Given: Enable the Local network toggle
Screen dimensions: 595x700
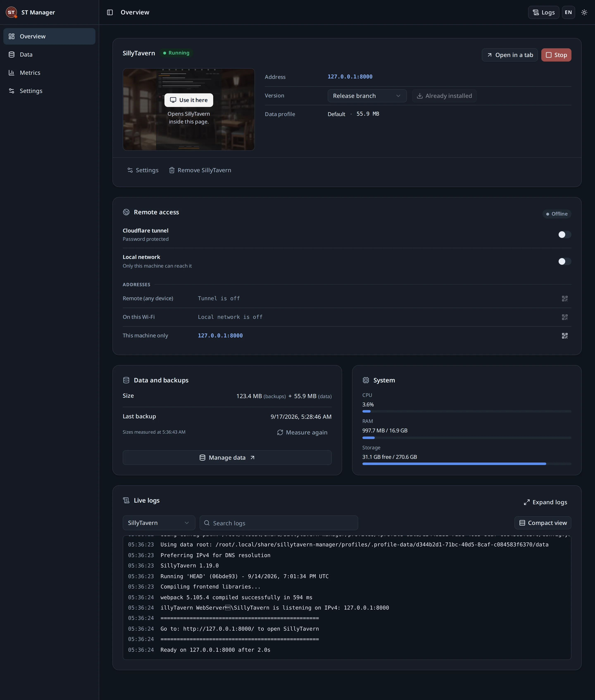Looking at the screenshot, I should point(564,262).
